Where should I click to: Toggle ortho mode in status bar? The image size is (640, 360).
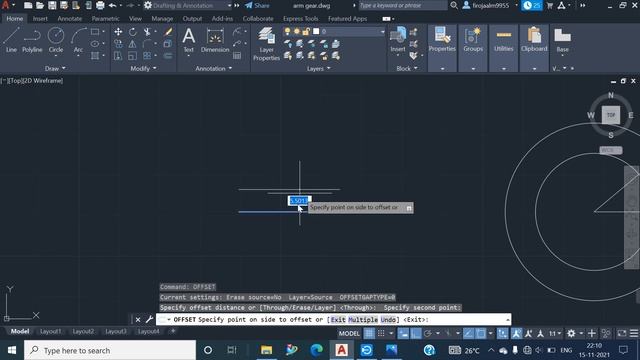point(416,333)
